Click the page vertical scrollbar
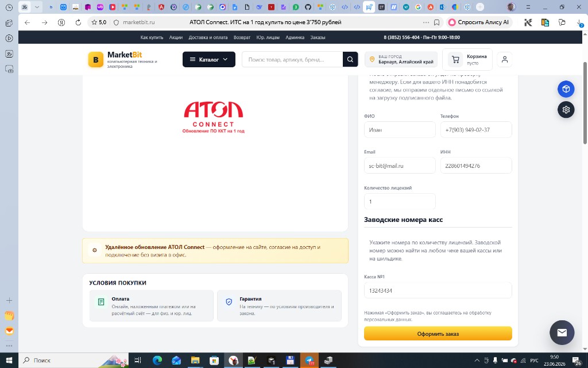 tap(585, 103)
